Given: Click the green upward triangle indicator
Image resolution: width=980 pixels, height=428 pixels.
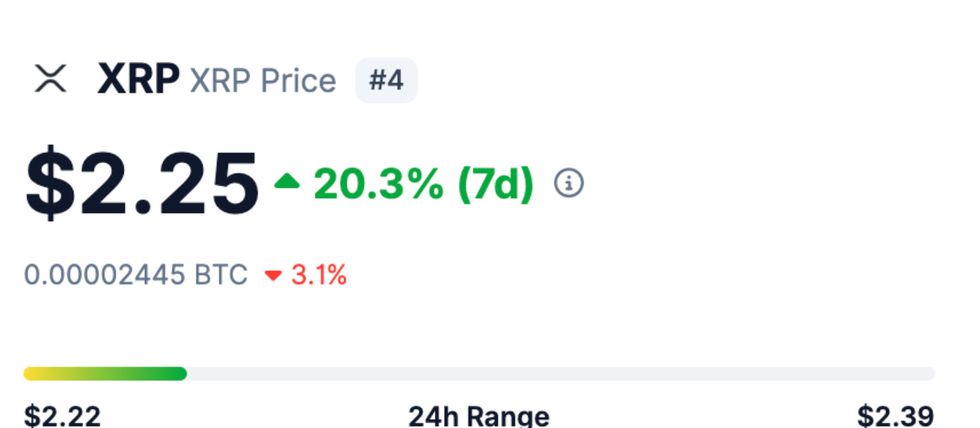Looking at the screenshot, I should coord(288,180).
